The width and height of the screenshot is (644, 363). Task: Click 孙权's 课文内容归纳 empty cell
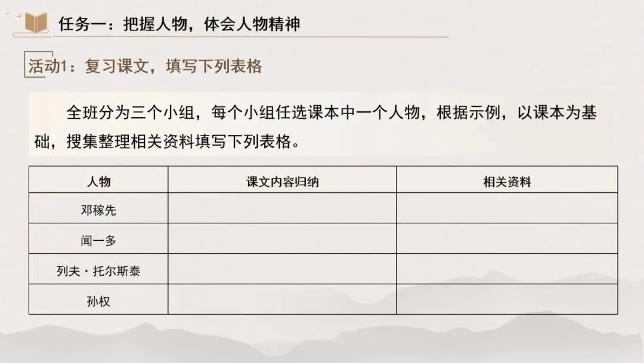[x=282, y=301]
